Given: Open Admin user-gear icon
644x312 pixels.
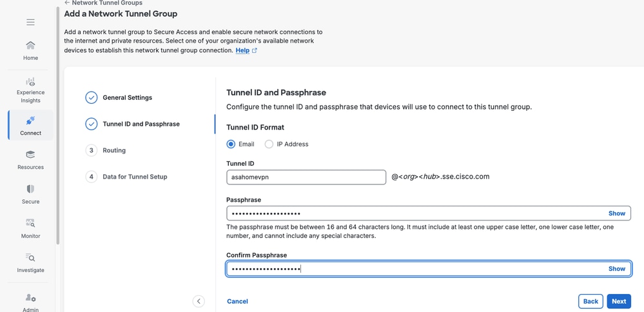Looking at the screenshot, I should (30, 298).
